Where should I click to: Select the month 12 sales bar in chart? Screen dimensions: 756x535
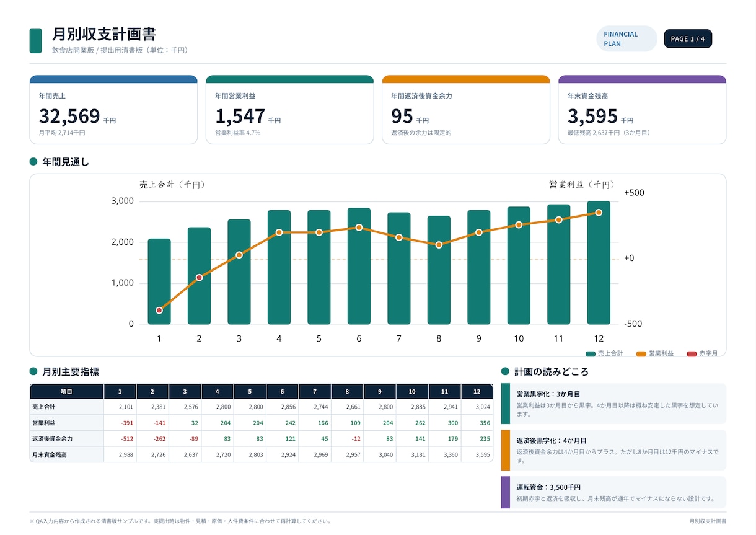599,263
